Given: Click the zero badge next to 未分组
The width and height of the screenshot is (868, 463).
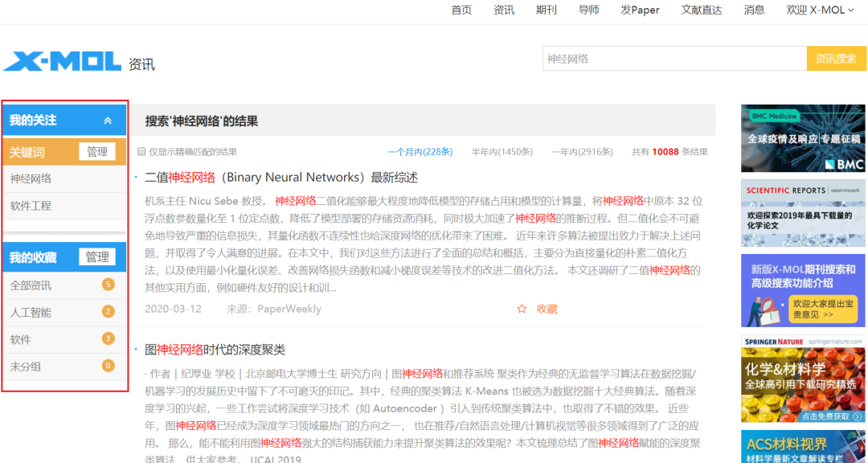Looking at the screenshot, I should 108,367.
